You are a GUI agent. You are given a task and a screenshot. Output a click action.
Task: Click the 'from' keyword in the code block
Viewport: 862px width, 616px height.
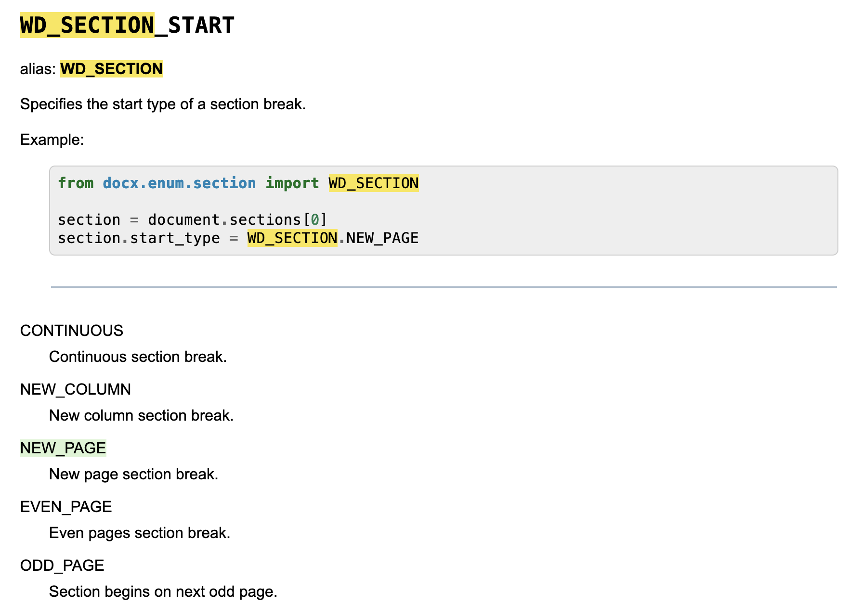(x=76, y=183)
